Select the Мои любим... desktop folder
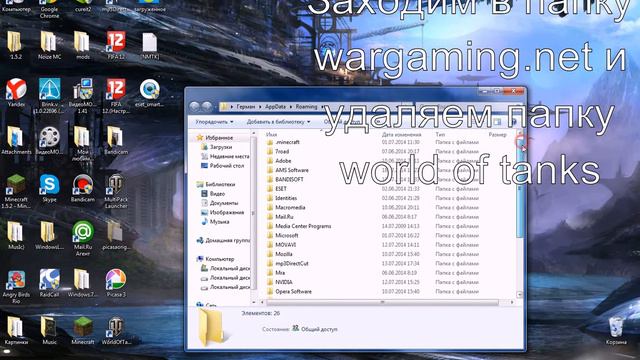Screen dimensions: 640x360 click(x=83, y=143)
